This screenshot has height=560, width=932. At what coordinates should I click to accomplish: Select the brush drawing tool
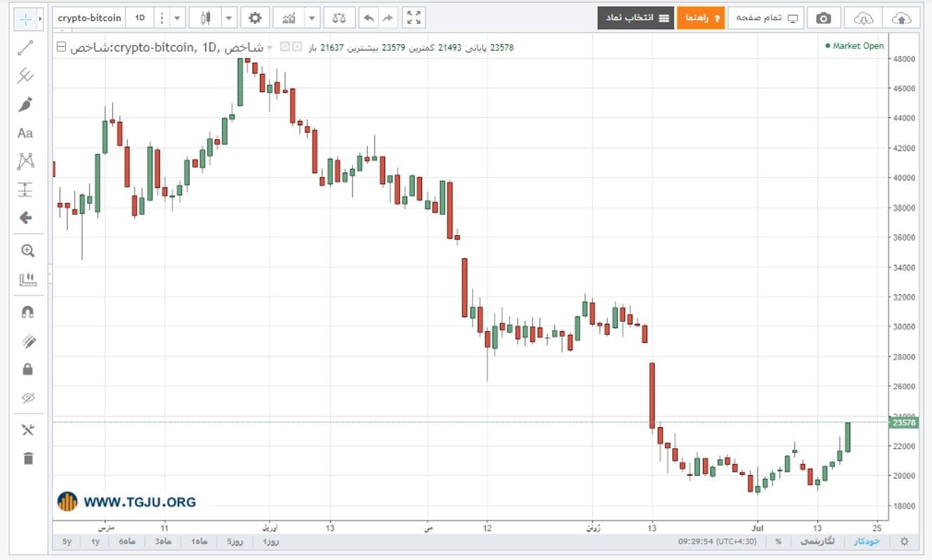point(25,105)
